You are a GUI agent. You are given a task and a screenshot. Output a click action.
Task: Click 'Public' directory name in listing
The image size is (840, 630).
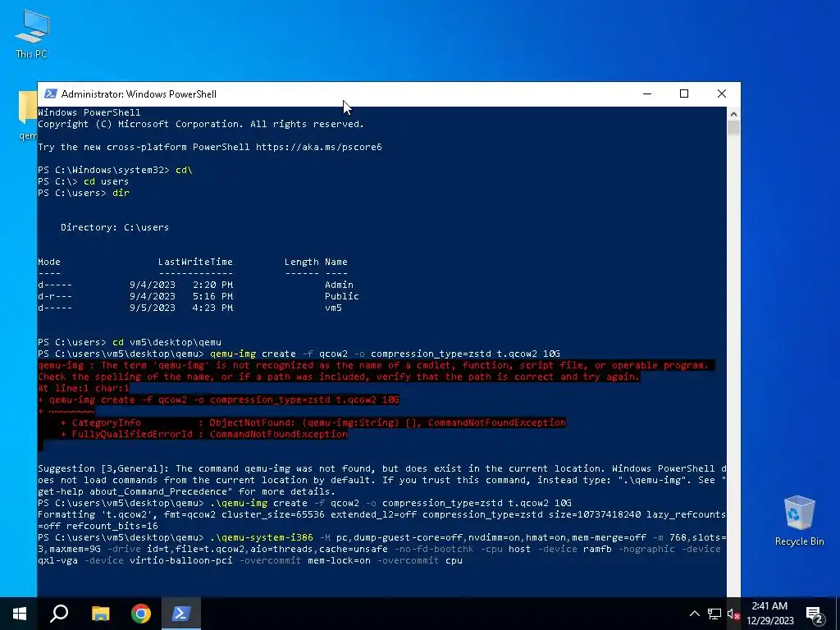click(x=342, y=295)
